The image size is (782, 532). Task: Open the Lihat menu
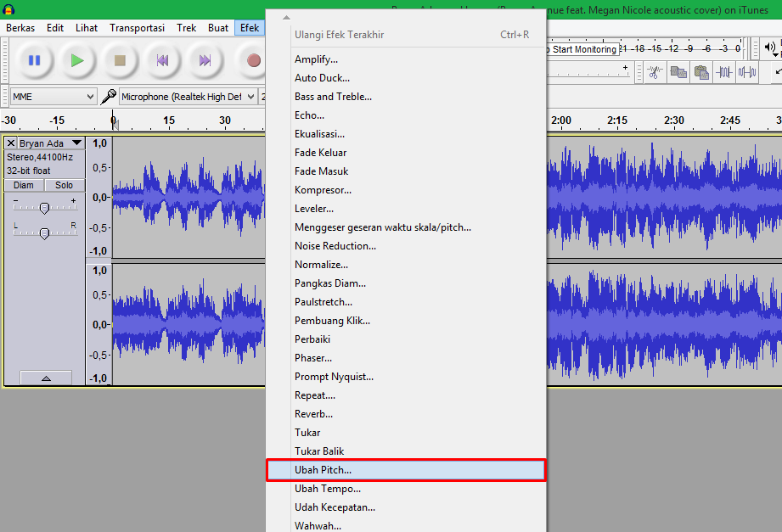[x=87, y=28]
